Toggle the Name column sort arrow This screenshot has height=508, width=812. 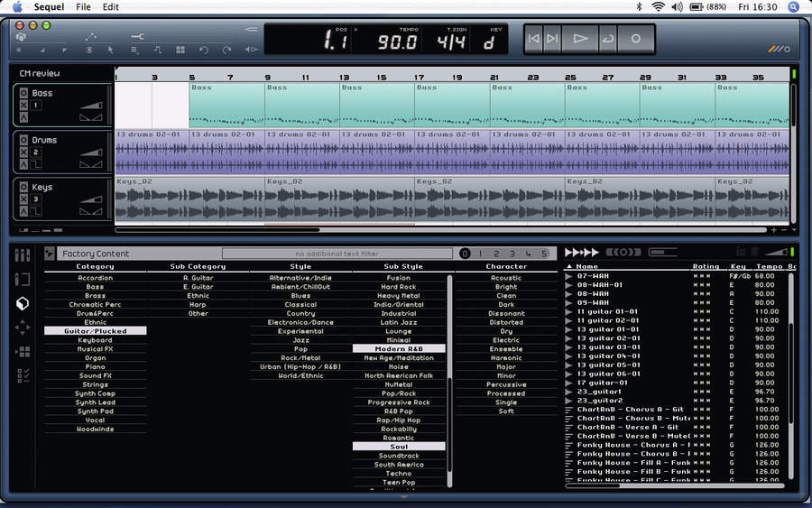point(569,266)
